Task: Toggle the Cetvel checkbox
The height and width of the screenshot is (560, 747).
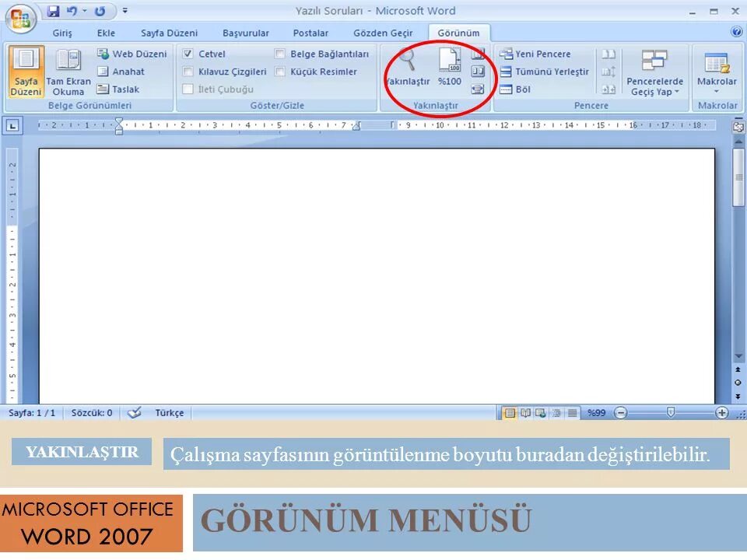Action: coord(188,54)
